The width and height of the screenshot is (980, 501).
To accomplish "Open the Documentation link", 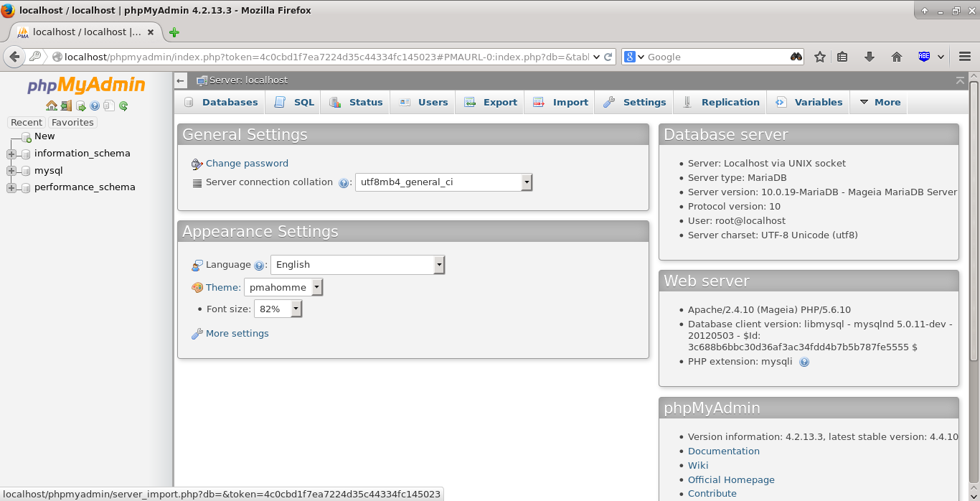I will pos(724,451).
